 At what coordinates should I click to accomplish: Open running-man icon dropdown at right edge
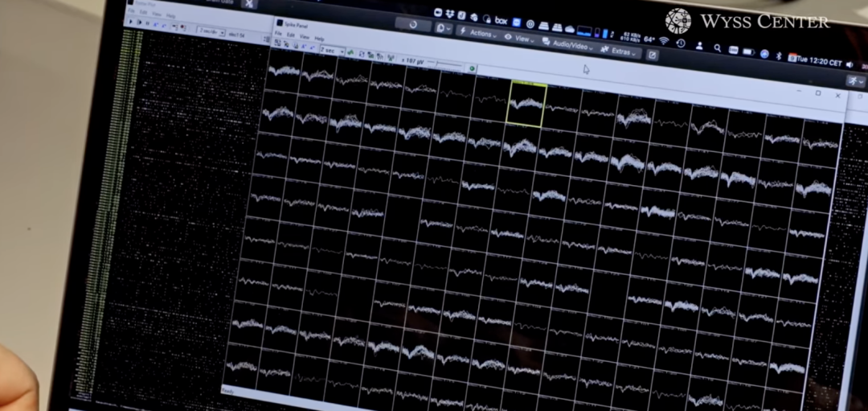[x=855, y=81]
